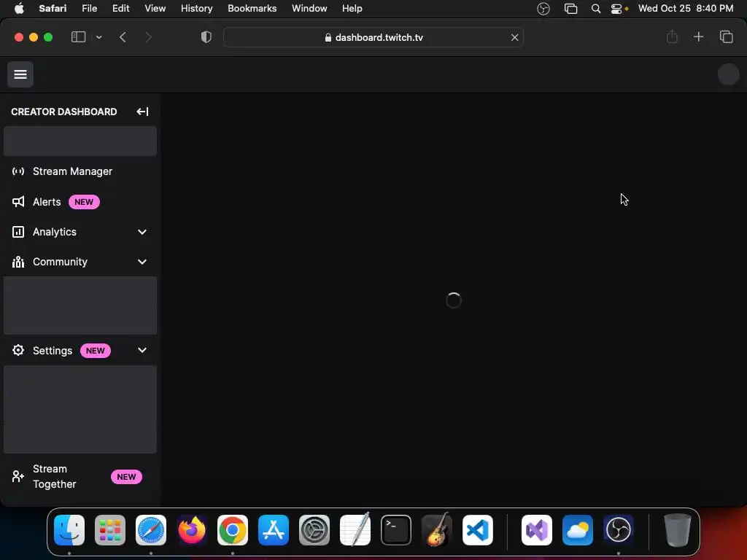Image resolution: width=747 pixels, height=560 pixels.
Task: Open the hamburger menu button
Action: (20, 74)
